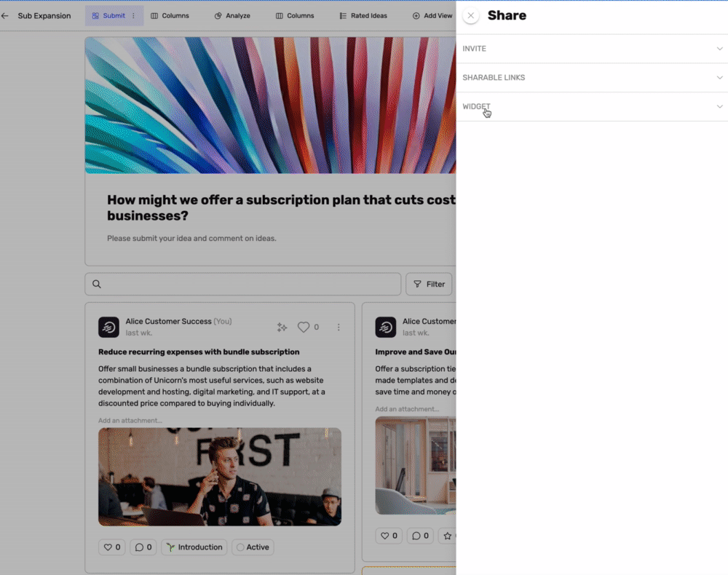
Task: Click into the idea search field
Action: pos(243,284)
